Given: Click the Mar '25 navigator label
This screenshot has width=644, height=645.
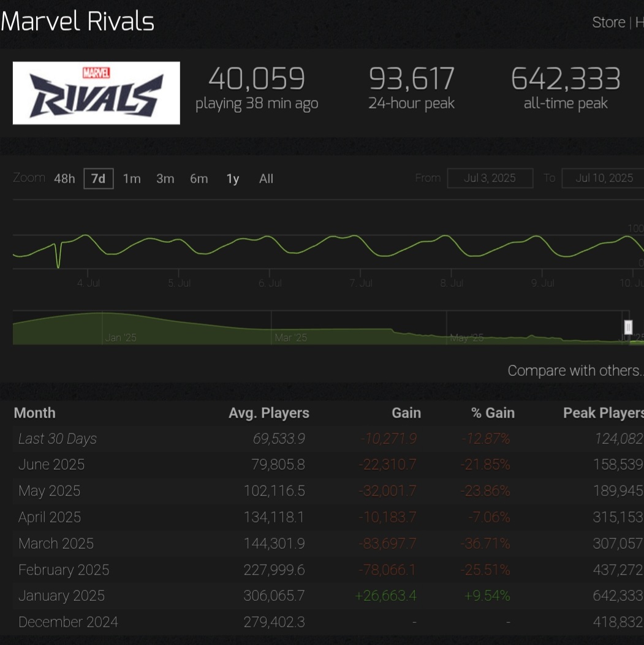Looking at the screenshot, I should pos(291,338).
